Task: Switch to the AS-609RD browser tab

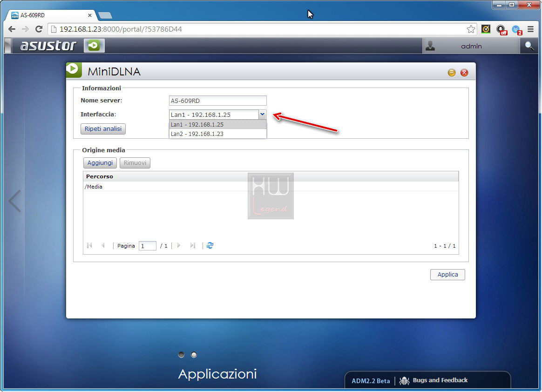Action: point(50,15)
